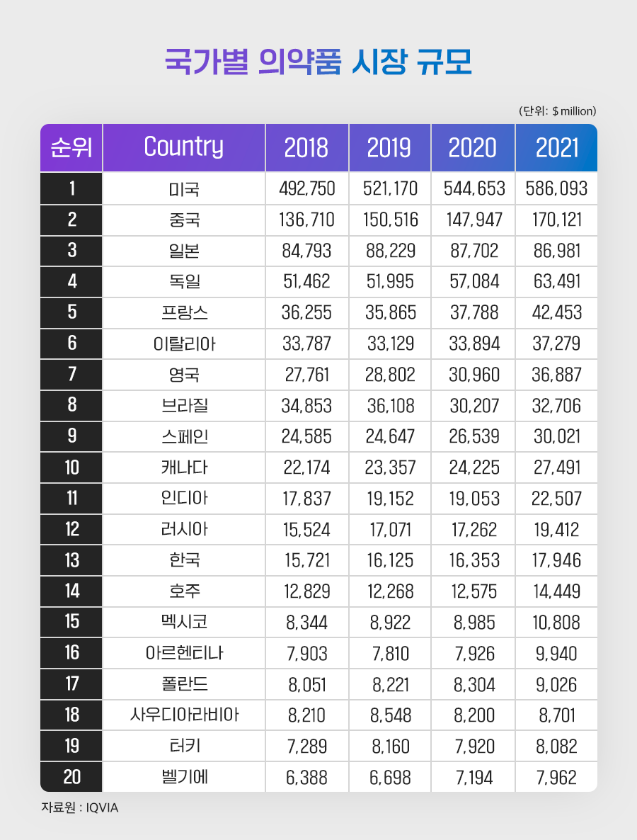The width and height of the screenshot is (637, 840).
Task: Select the 미국 country cell
Action: 183,188
